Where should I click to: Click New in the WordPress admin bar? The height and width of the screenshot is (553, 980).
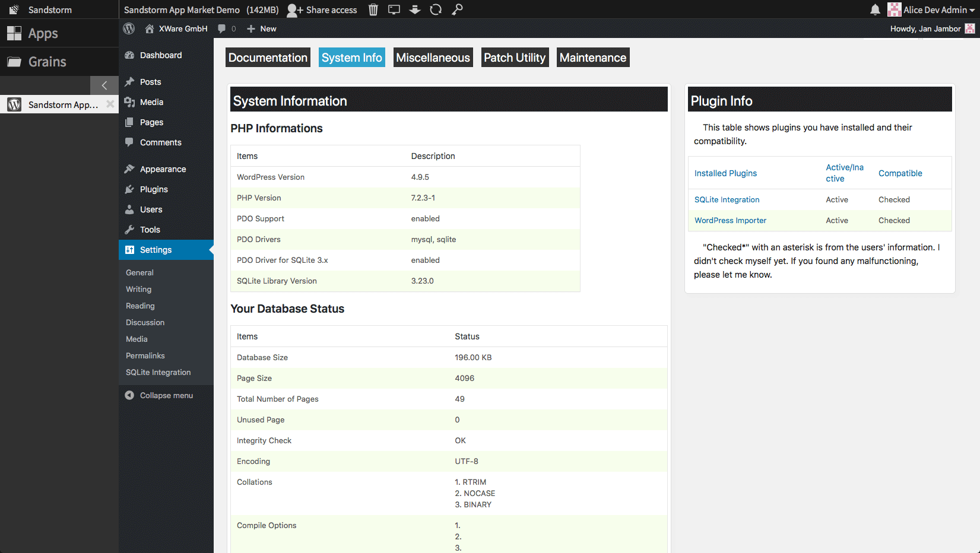262,28
